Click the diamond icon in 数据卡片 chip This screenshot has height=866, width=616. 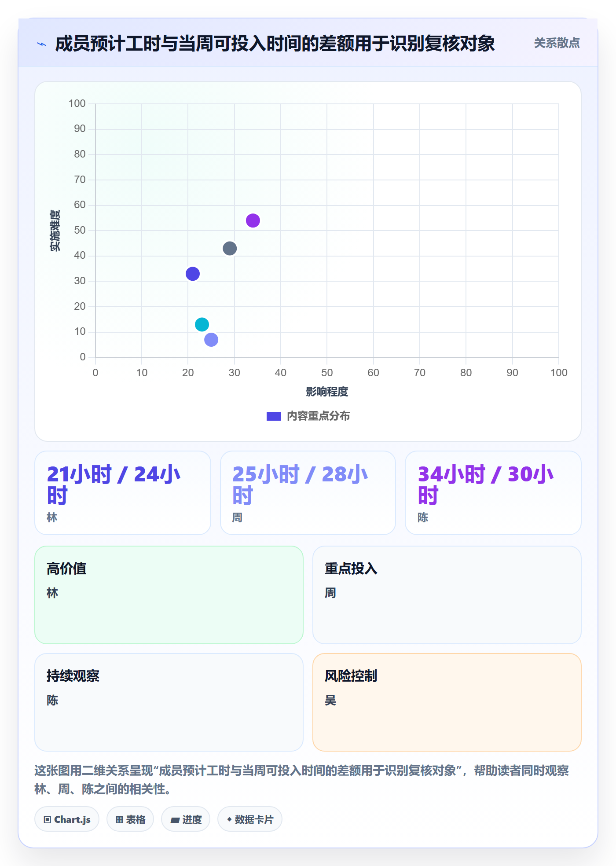point(229,819)
